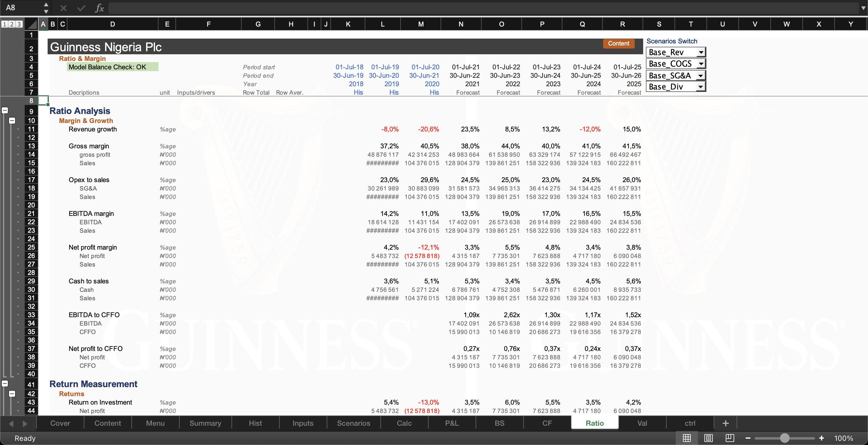Click the Model Balance Check: OK cell
This screenshot has height=445, width=868.
click(x=112, y=67)
